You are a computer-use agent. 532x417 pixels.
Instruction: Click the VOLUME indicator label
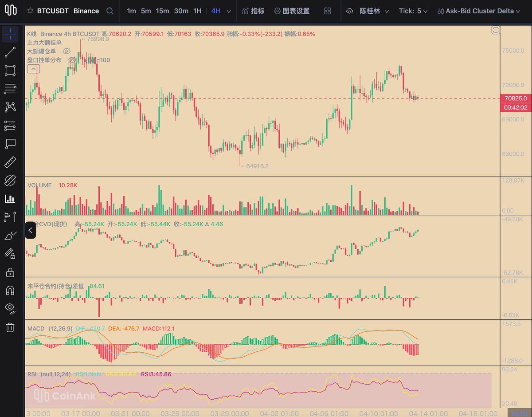point(39,185)
